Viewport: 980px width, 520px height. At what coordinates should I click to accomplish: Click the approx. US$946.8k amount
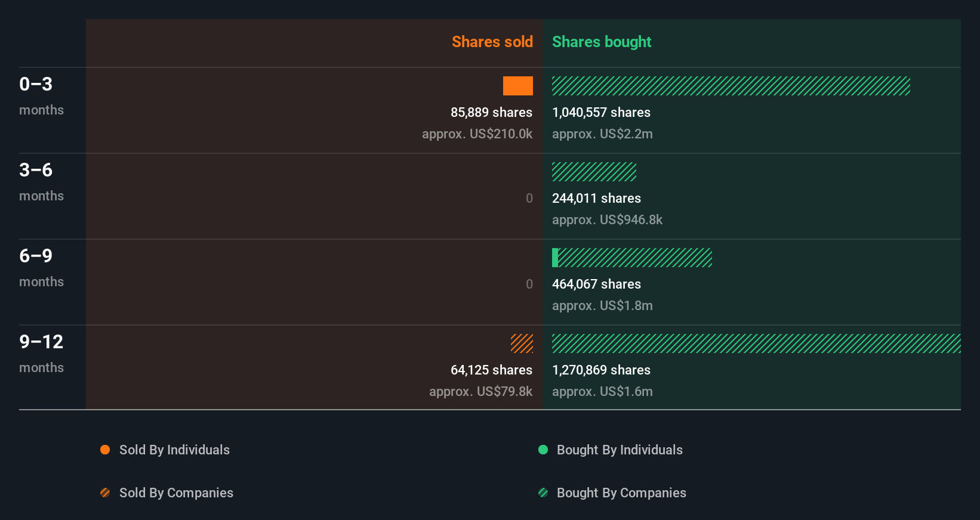(607, 220)
